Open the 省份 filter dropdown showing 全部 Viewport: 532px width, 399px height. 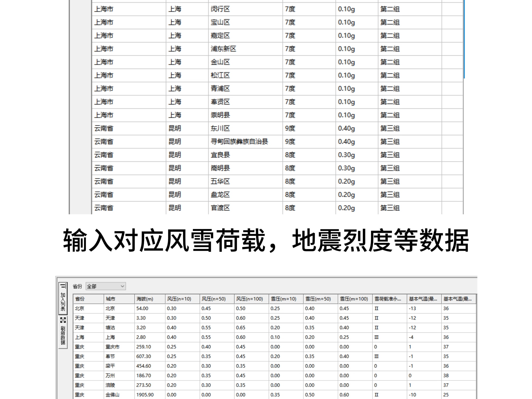pos(106,286)
